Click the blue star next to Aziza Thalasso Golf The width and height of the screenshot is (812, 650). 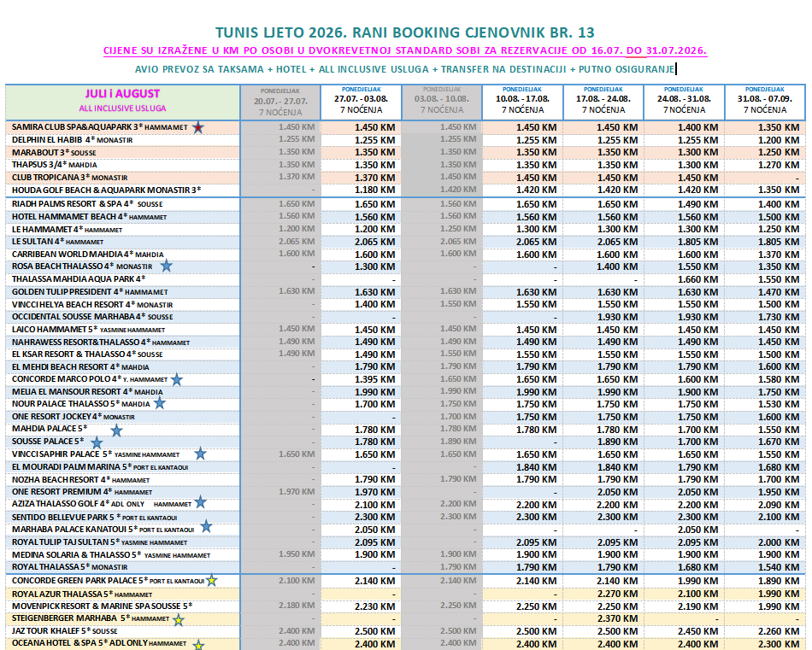[x=200, y=502]
